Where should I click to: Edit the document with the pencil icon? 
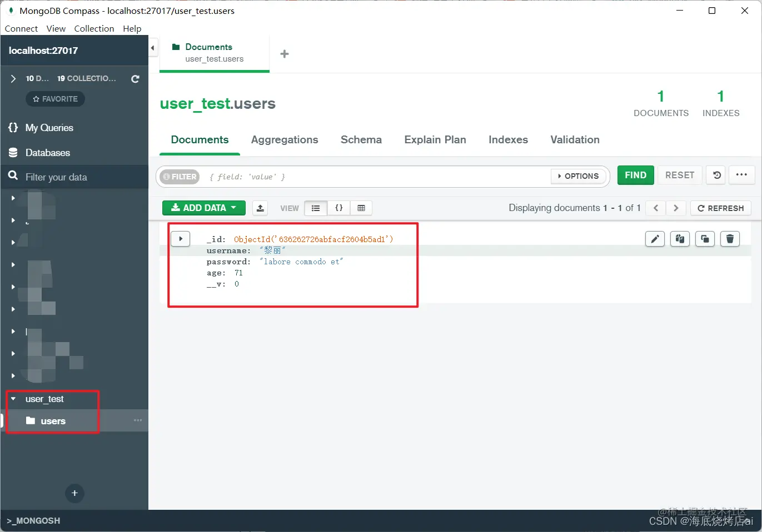[x=655, y=238]
